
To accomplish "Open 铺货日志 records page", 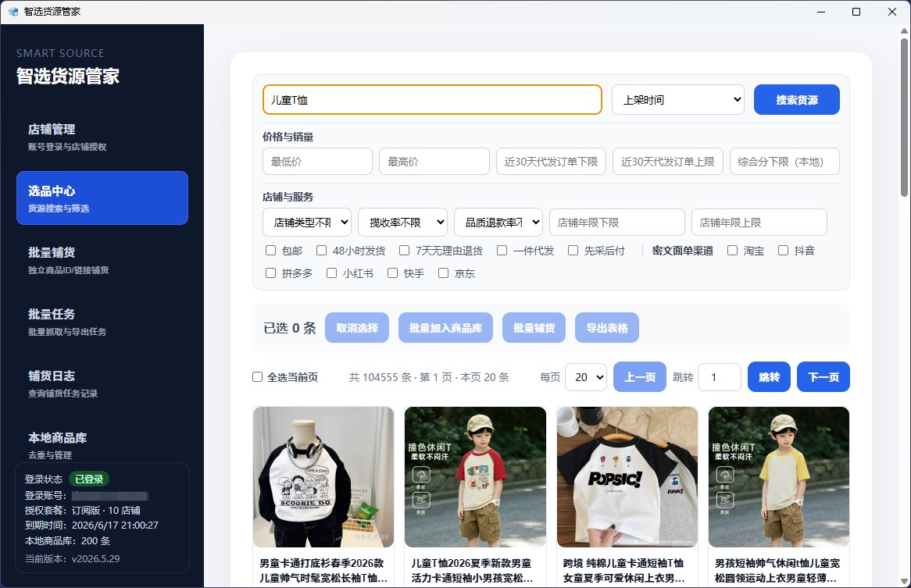I will click(x=102, y=383).
